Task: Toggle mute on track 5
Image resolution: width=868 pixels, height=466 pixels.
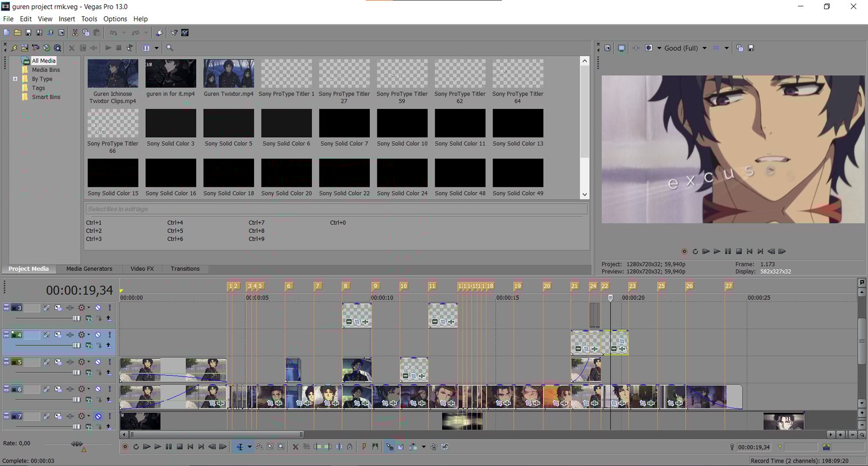Action: point(98,362)
